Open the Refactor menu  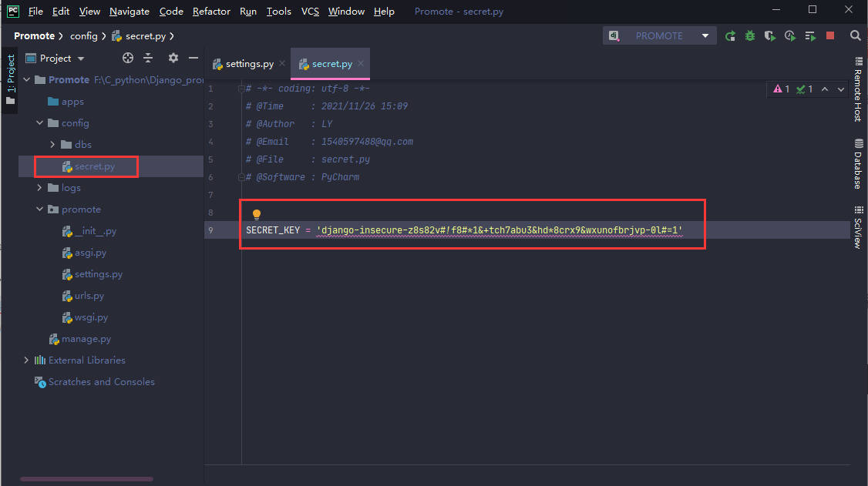211,11
